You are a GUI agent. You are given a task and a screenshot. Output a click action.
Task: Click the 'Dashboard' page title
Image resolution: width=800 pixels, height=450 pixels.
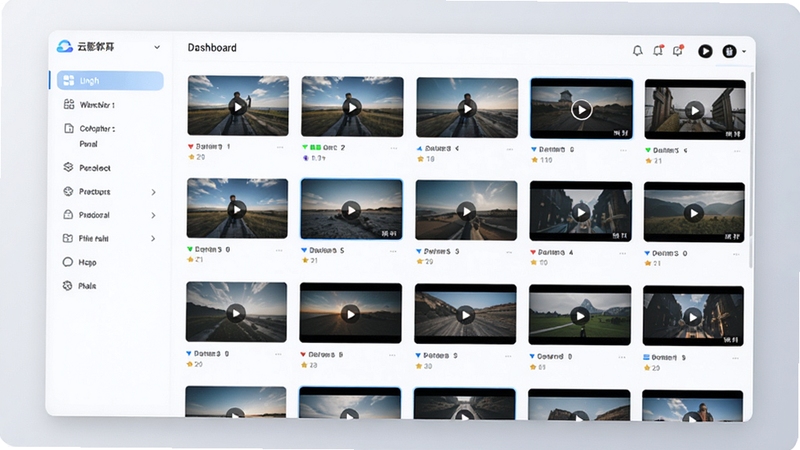[212, 47]
